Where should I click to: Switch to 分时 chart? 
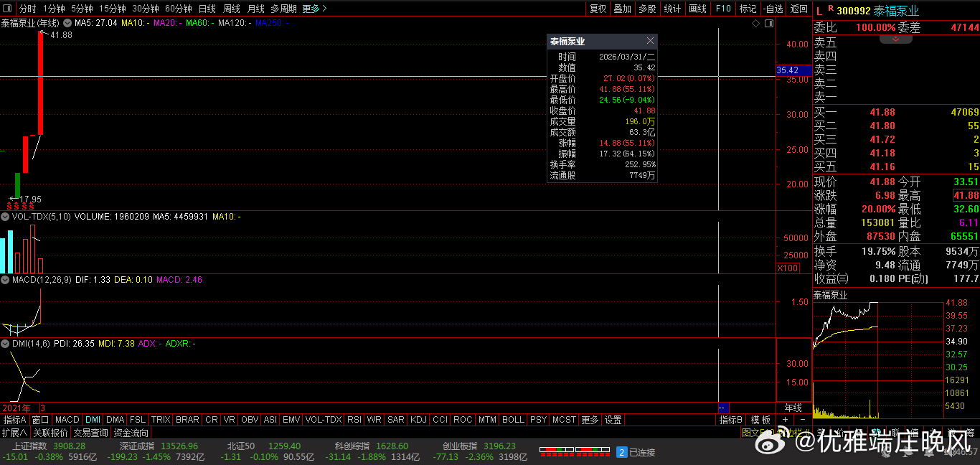click(x=27, y=9)
